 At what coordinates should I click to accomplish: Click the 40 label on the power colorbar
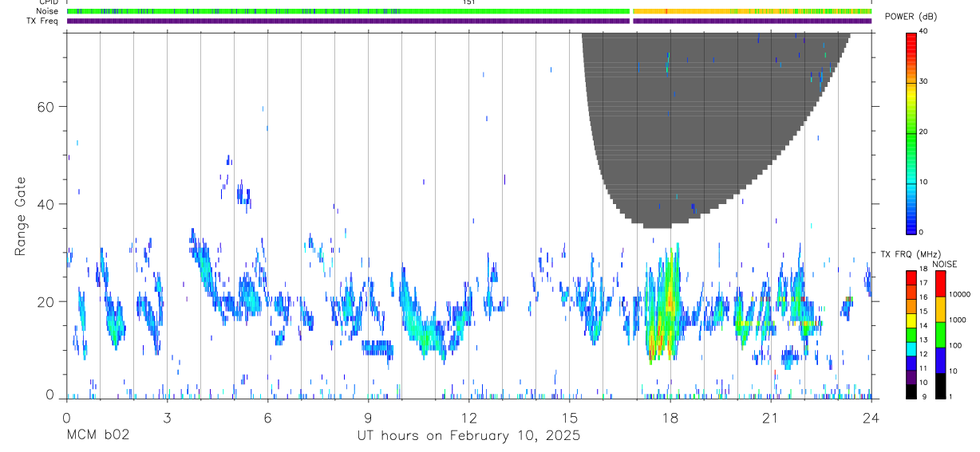pos(923,31)
